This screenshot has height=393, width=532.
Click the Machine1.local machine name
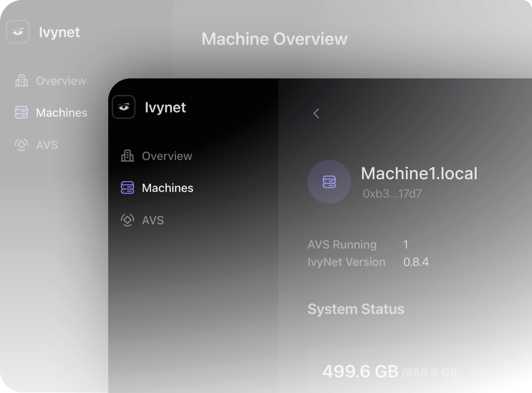(419, 173)
